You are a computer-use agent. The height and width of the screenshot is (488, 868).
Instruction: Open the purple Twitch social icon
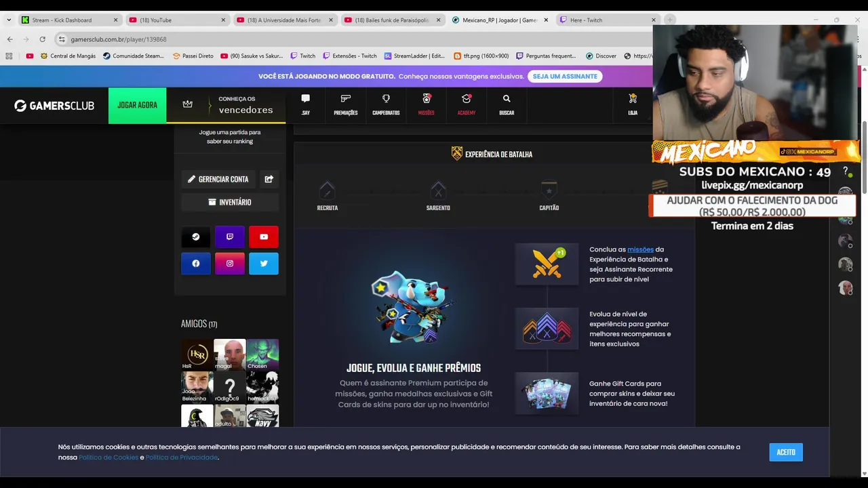pyautogui.click(x=230, y=237)
